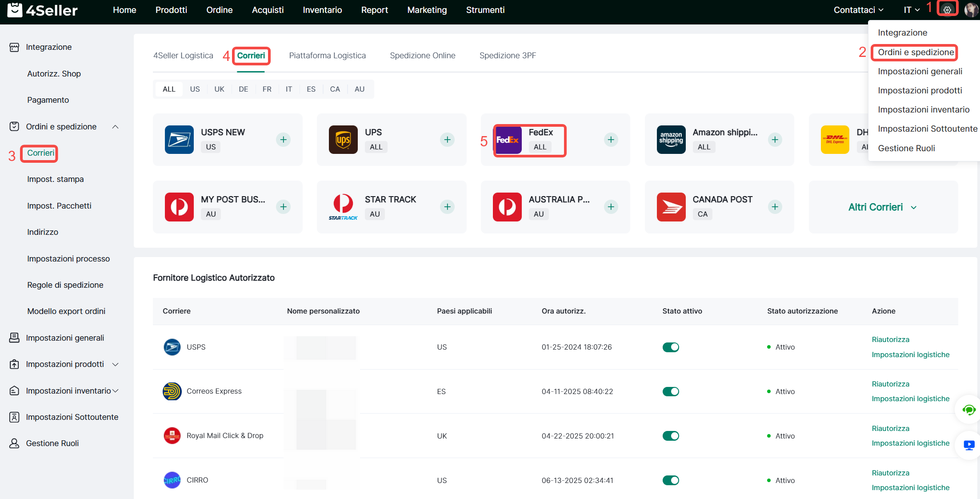Click the plus icon on the UPS card
980x499 pixels.
(x=447, y=140)
